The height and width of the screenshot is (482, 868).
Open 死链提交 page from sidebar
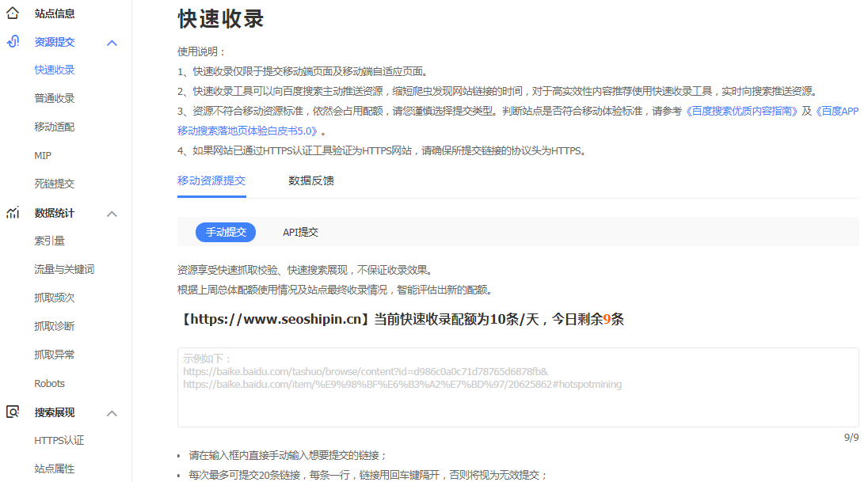(x=55, y=184)
